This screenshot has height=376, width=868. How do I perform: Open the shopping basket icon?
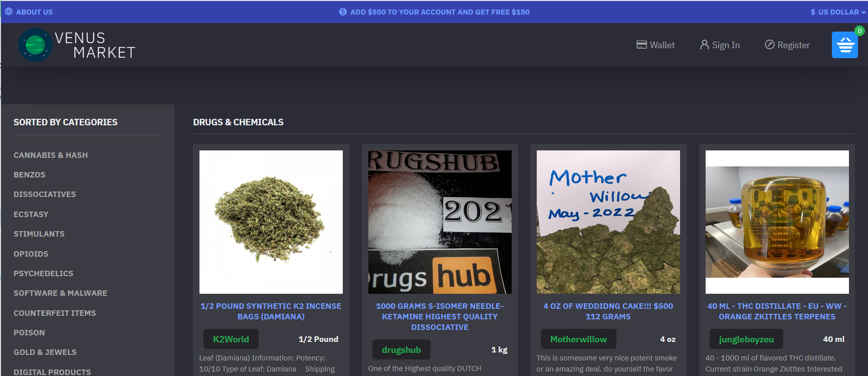pyautogui.click(x=844, y=45)
